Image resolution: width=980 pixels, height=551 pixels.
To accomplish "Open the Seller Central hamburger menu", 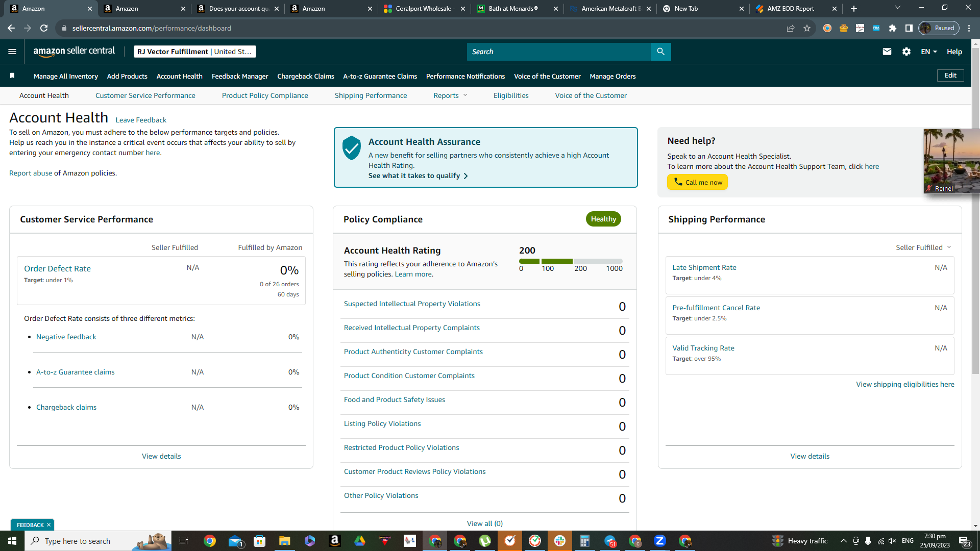I will (x=12, y=52).
